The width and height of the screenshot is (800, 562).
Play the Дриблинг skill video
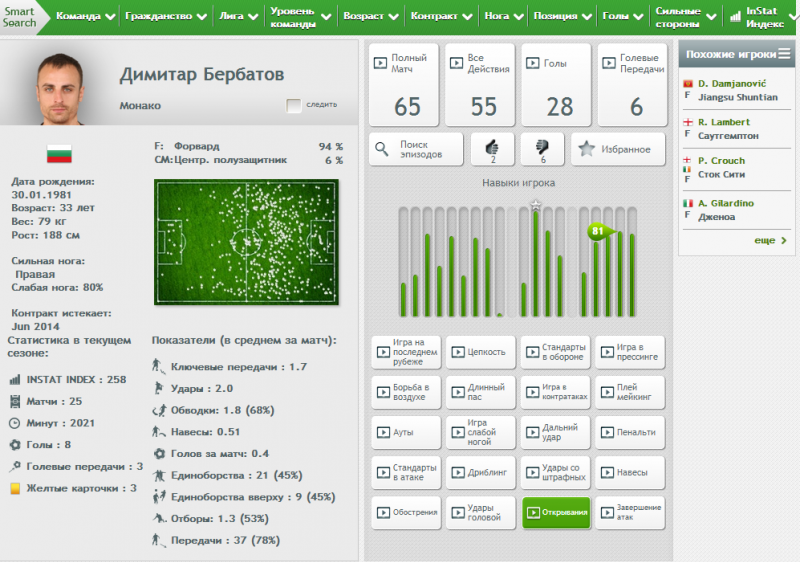tap(480, 472)
